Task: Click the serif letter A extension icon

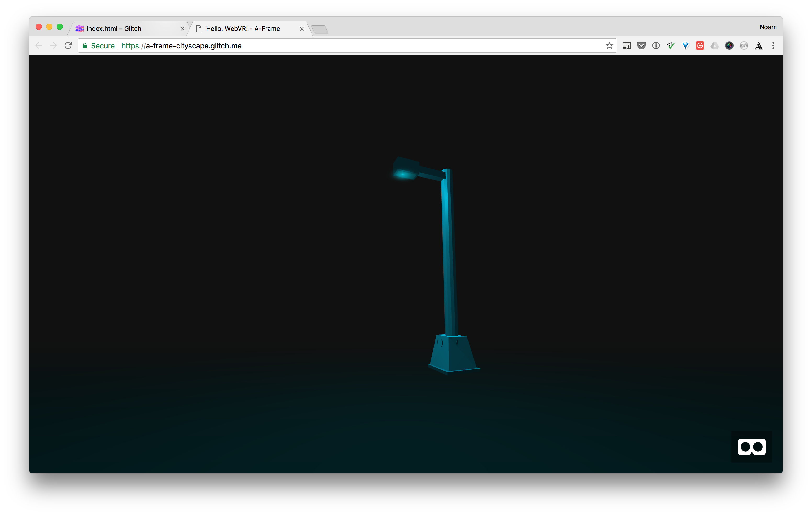Action: point(758,45)
